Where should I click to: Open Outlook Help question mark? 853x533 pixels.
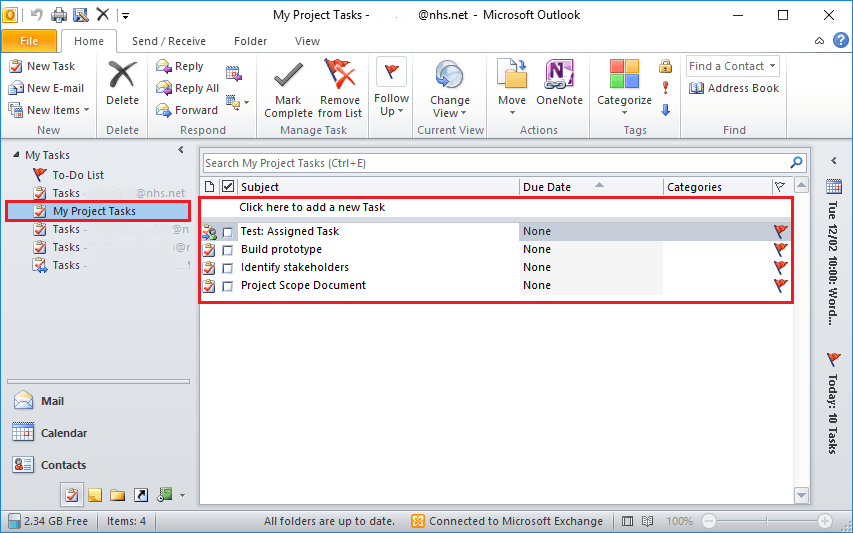click(x=840, y=40)
